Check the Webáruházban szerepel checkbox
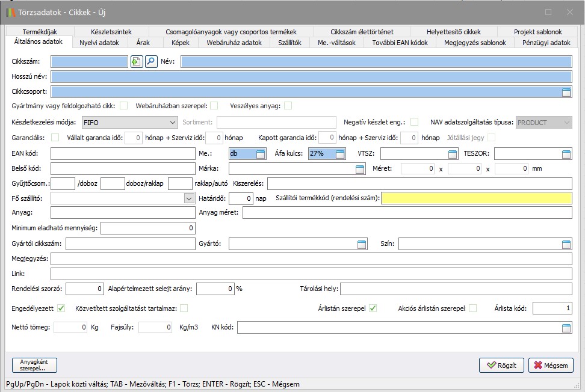 coord(214,106)
